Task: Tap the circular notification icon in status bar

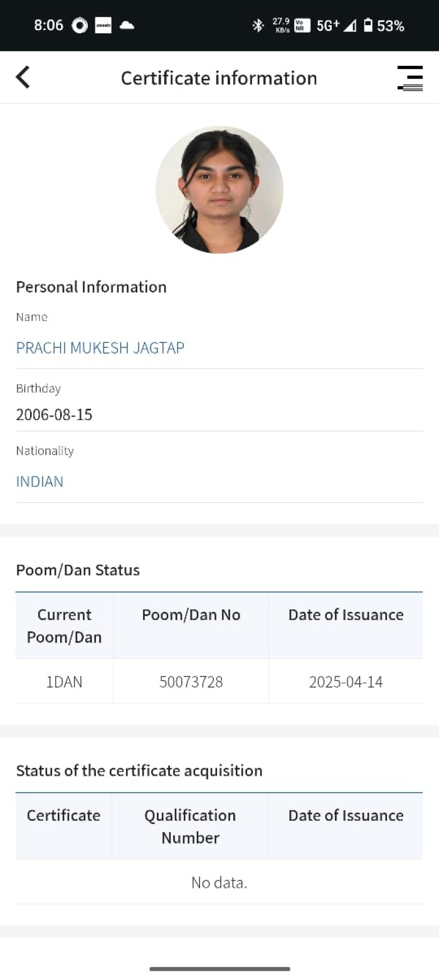Action: (x=80, y=26)
